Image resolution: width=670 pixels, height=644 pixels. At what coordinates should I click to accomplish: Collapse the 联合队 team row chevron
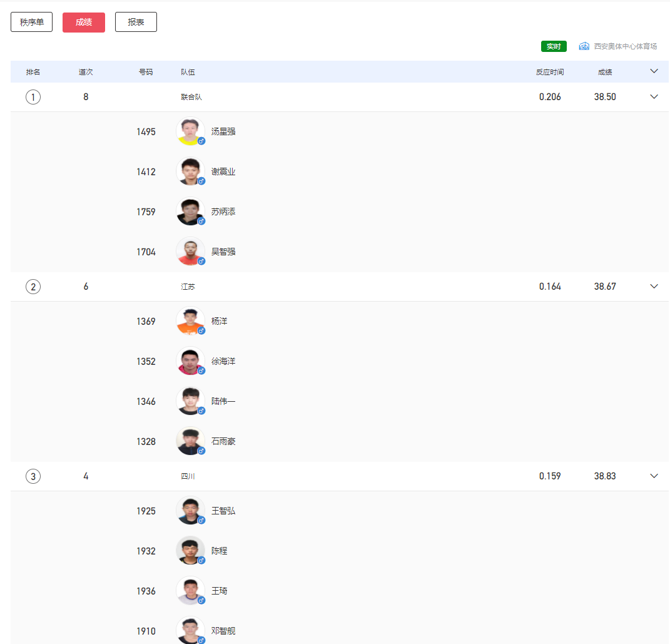tap(654, 97)
